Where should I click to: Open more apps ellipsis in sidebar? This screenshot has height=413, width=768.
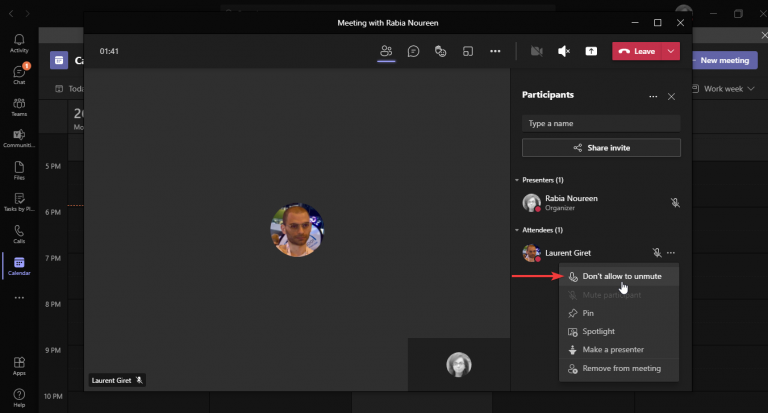(19, 297)
